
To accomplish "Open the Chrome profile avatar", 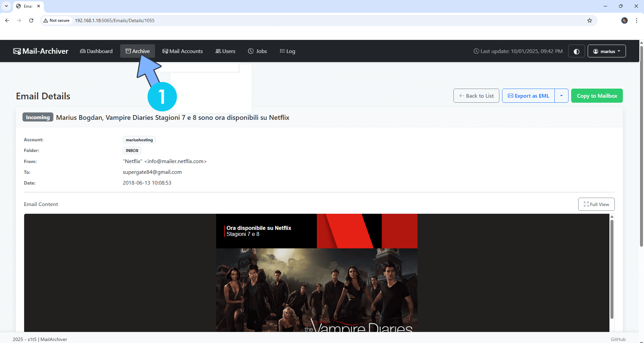I will [x=624, y=20].
